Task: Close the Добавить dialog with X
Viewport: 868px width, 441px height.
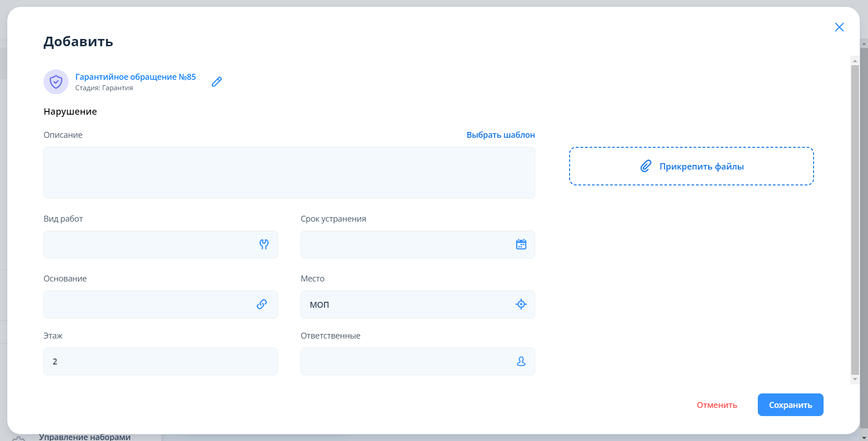Action: tap(839, 27)
